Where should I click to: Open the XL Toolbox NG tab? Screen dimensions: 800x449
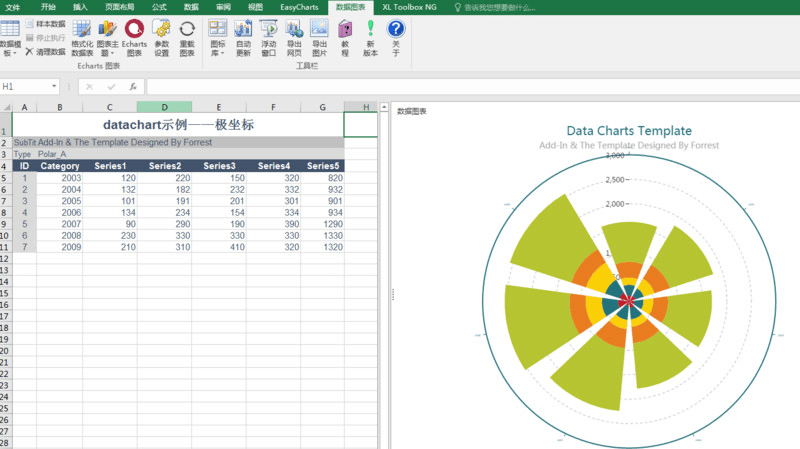click(x=410, y=7)
